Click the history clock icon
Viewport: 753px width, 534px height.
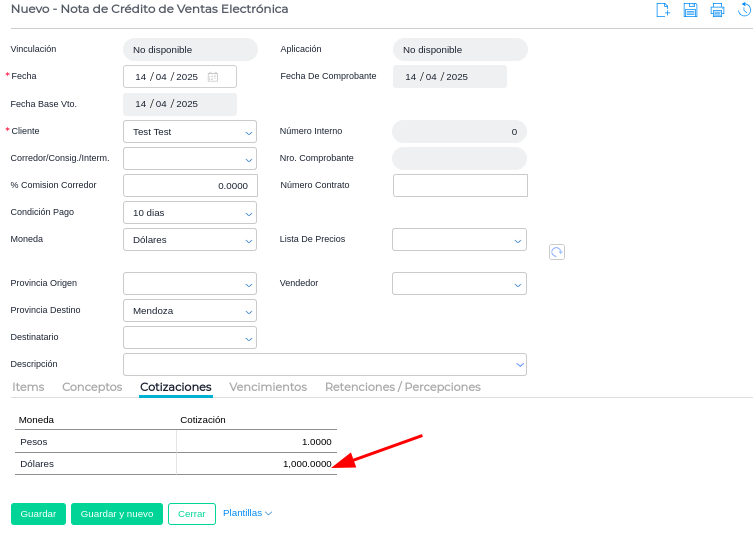pos(745,10)
